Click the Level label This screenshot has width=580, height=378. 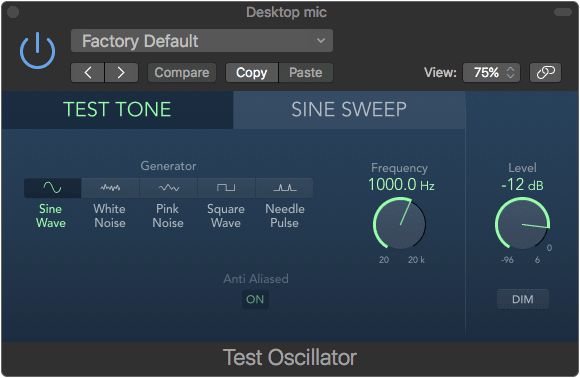pos(522,168)
